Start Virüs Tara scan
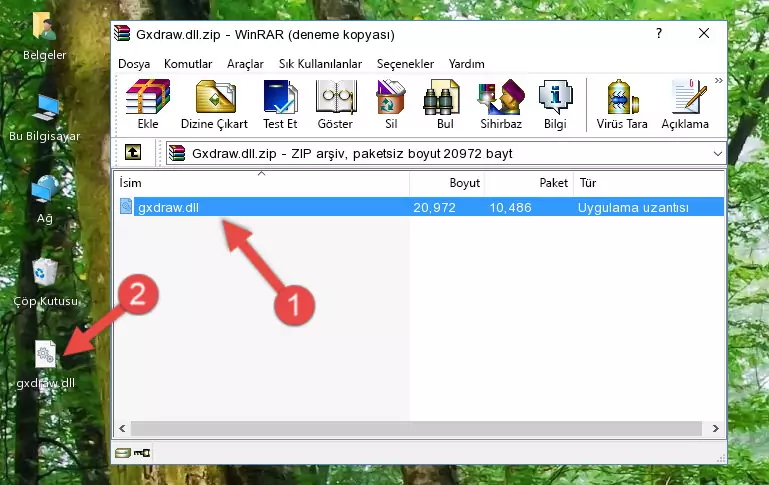This screenshot has height=485, width=769. [x=622, y=104]
